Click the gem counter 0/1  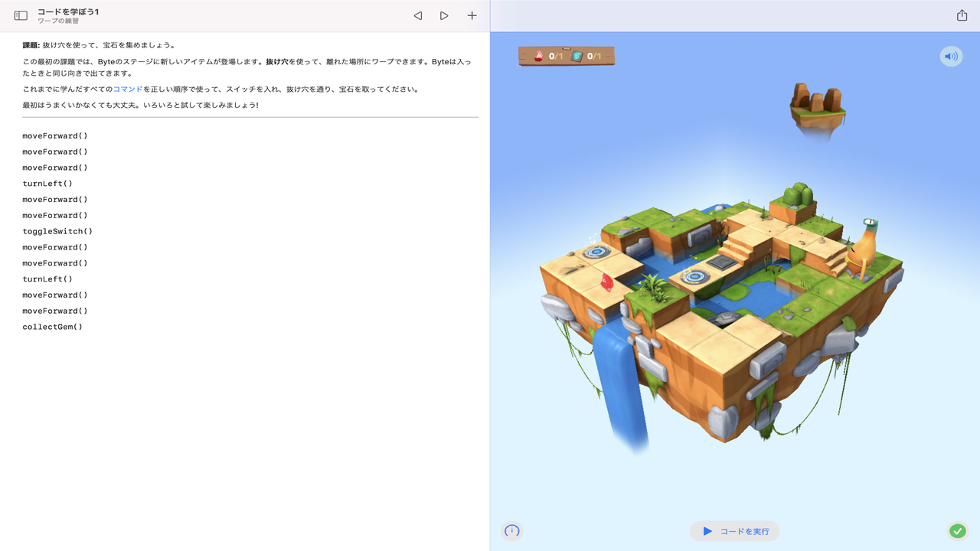tap(548, 56)
